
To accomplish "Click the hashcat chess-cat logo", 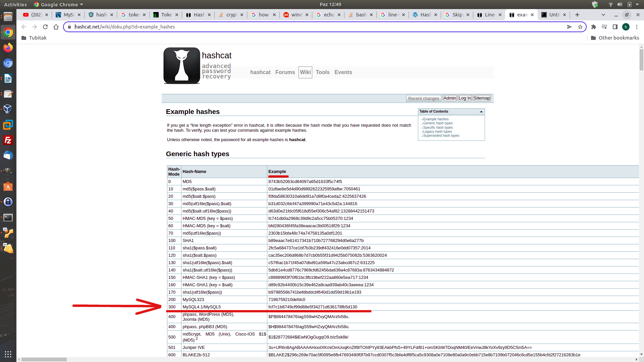I will pos(181,66).
